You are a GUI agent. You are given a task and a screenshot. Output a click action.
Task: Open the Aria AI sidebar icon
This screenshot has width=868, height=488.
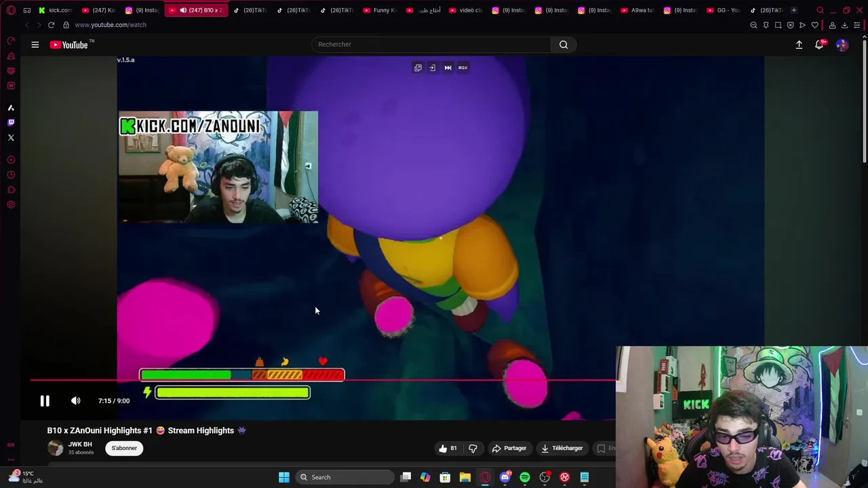click(x=11, y=108)
